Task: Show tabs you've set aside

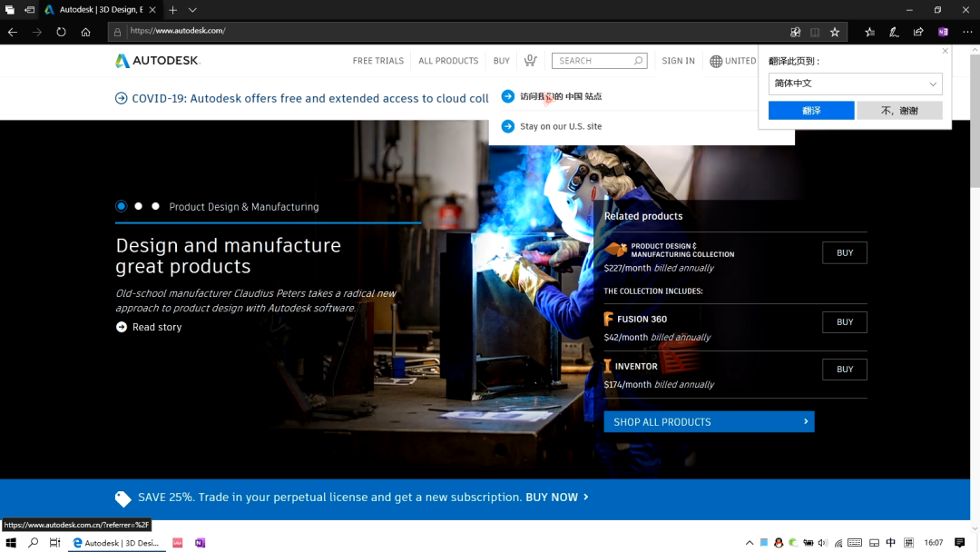Action: (9, 10)
